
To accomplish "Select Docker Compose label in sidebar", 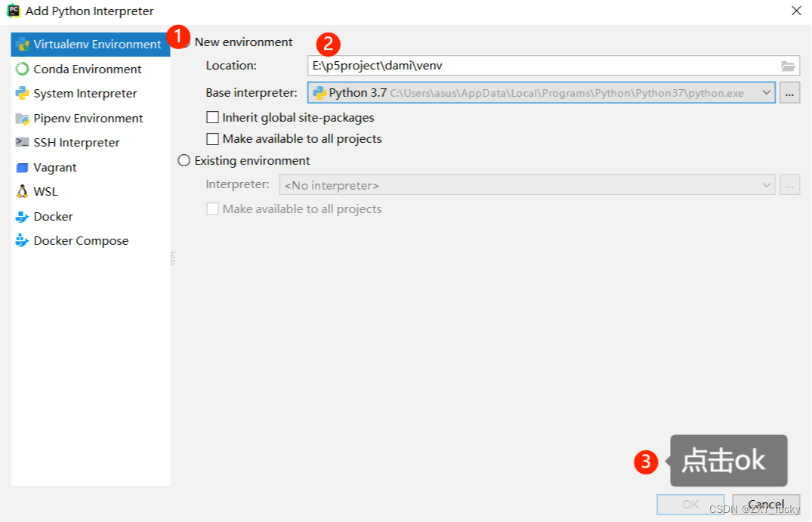I will [x=81, y=241].
